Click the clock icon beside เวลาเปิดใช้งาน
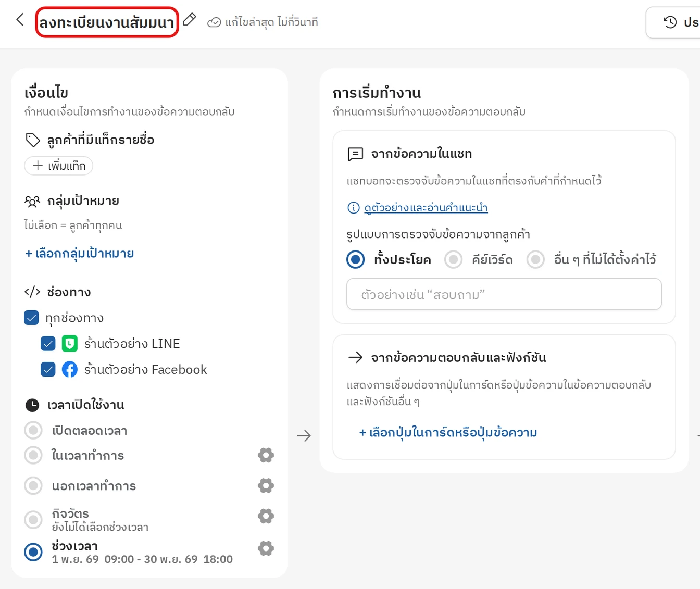Screen dimensions: 700x589 click(x=32, y=405)
